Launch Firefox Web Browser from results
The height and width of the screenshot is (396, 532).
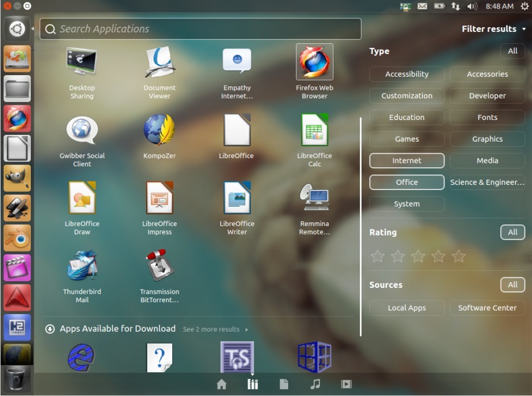click(314, 72)
